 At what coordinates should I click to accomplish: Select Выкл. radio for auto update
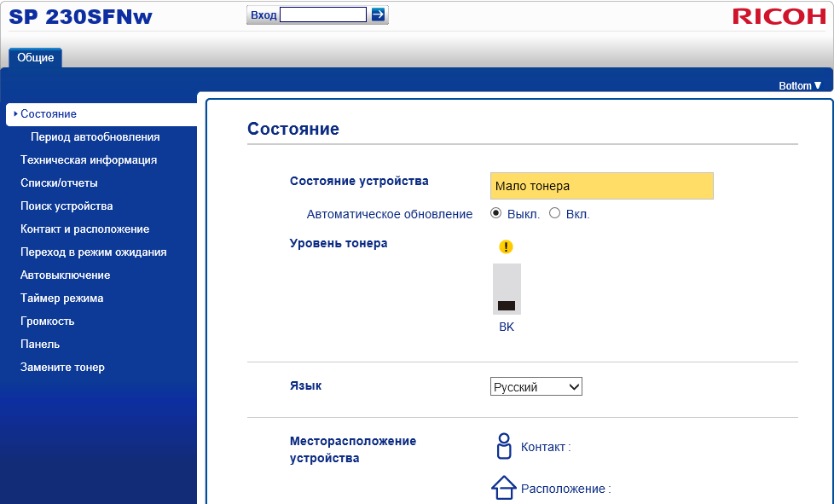click(x=495, y=213)
